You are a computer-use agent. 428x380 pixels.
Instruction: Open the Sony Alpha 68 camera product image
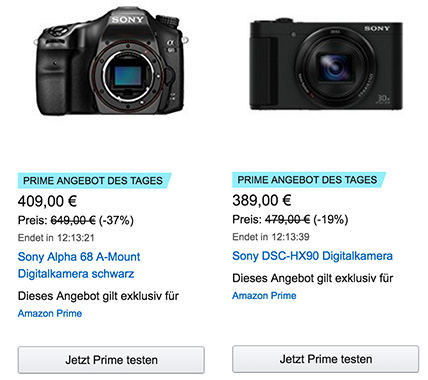click(x=111, y=62)
